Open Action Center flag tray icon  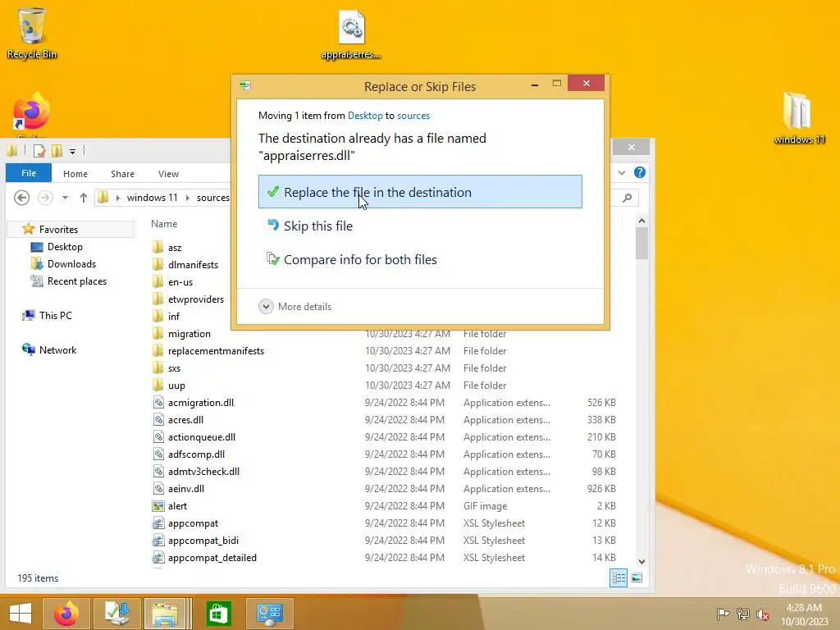[x=723, y=614]
